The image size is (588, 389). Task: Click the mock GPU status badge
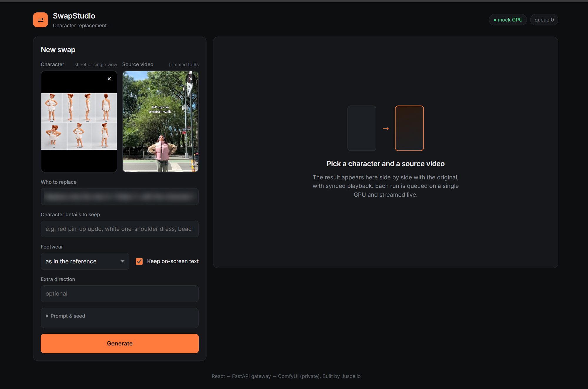[508, 20]
